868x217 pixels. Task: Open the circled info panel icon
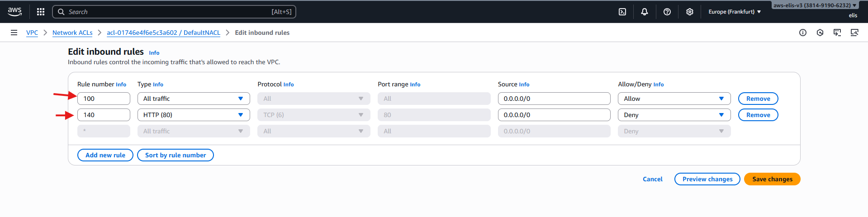[803, 33]
